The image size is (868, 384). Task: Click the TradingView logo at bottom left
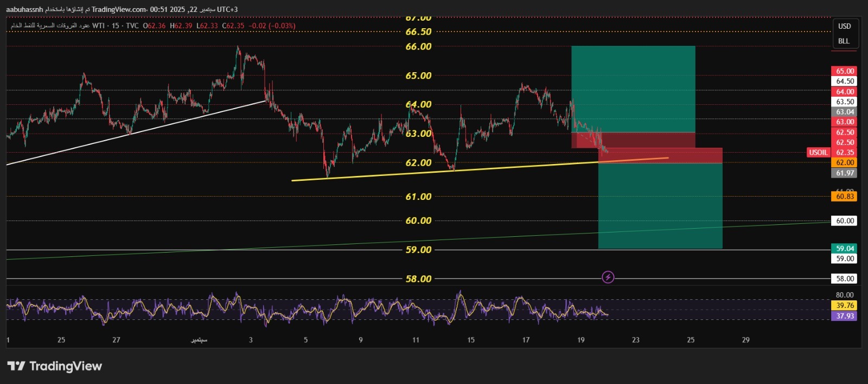(x=55, y=366)
